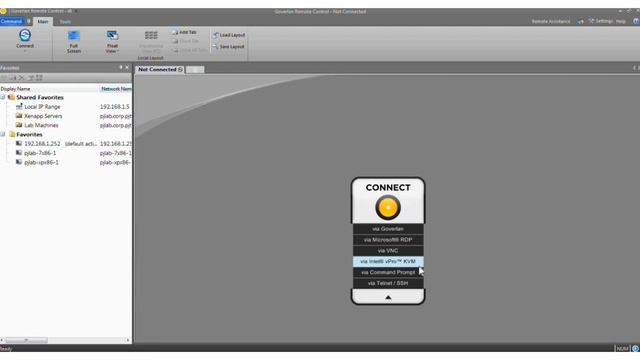The width and height of the screenshot is (640, 360).
Task: Choose via Telnet / SSH connection
Action: [x=388, y=283]
